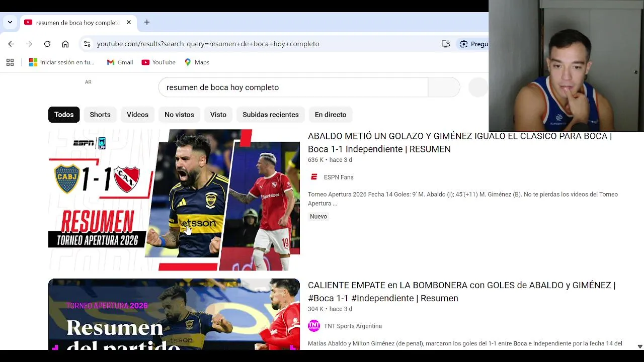Image resolution: width=644 pixels, height=362 pixels.
Task: Open the ESPN Fans channel name
Action: coord(339,177)
